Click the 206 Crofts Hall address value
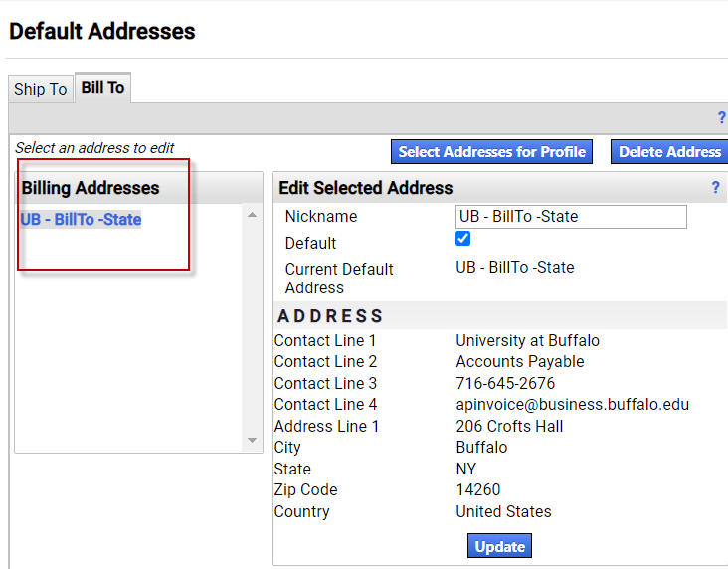Screen dimensions: 728x569 [x=509, y=427]
